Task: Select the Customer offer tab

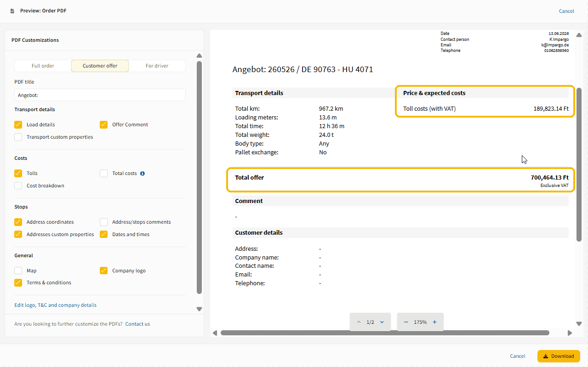Action: [x=100, y=66]
